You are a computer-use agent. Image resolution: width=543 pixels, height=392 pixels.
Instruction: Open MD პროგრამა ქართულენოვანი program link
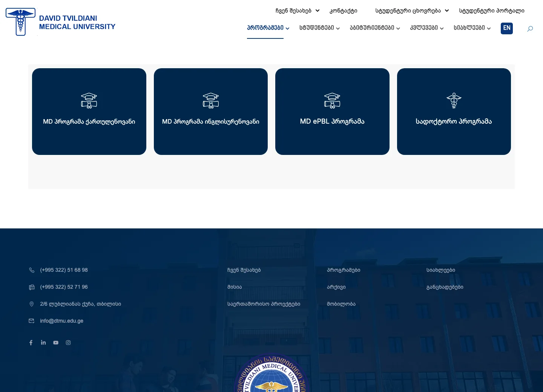pos(89,122)
